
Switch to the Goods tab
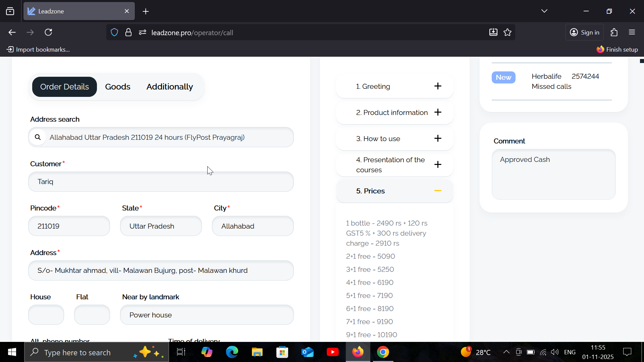click(117, 87)
